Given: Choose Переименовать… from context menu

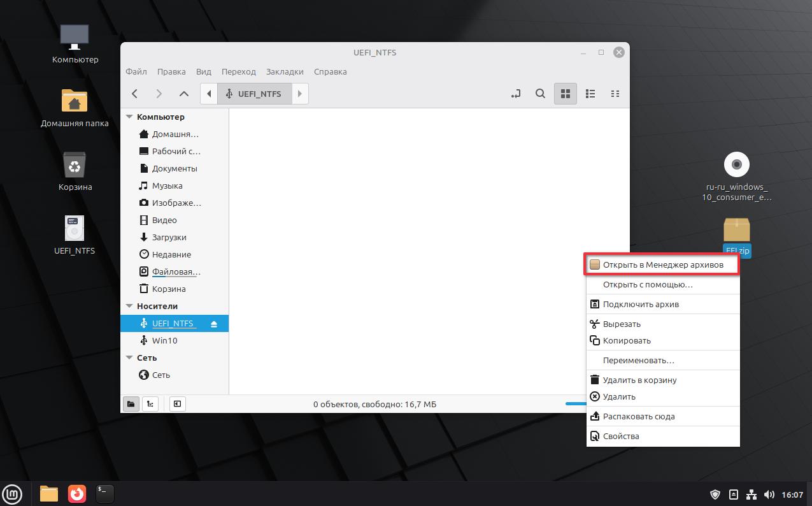Looking at the screenshot, I should [x=663, y=360].
